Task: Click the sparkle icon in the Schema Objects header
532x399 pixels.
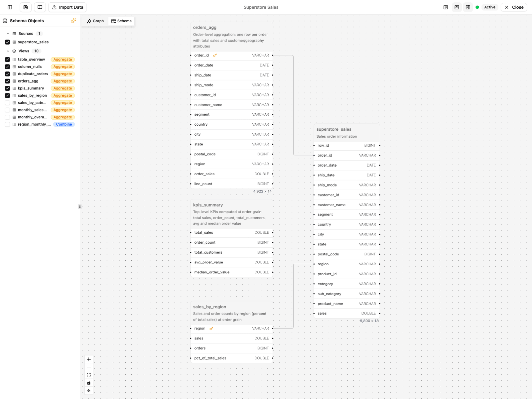Action: [x=73, y=20]
